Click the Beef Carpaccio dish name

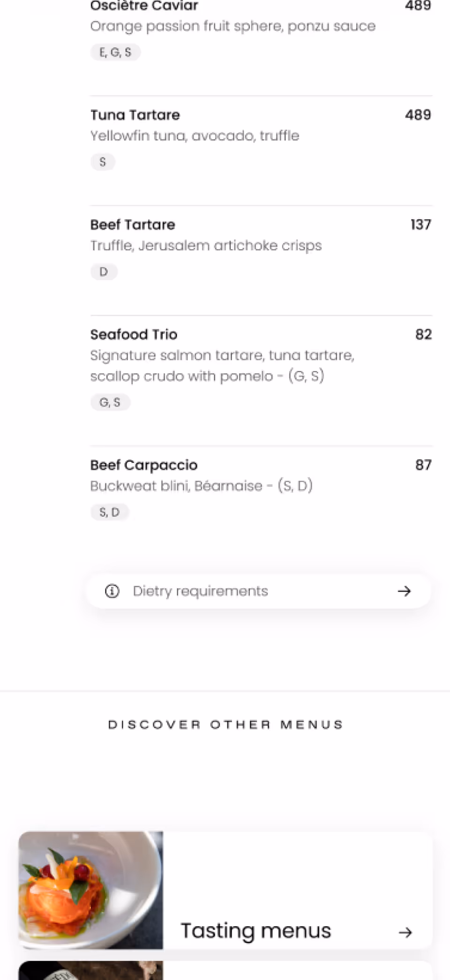point(144,465)
